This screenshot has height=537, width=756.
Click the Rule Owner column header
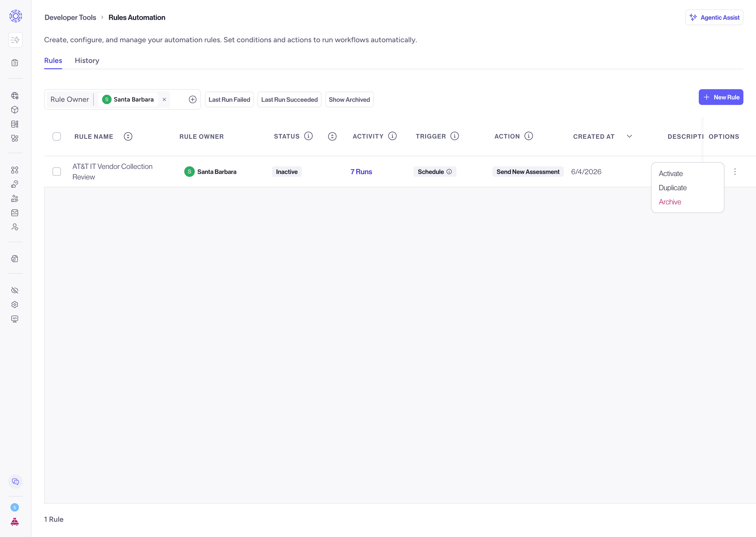[x=202, y=137]
